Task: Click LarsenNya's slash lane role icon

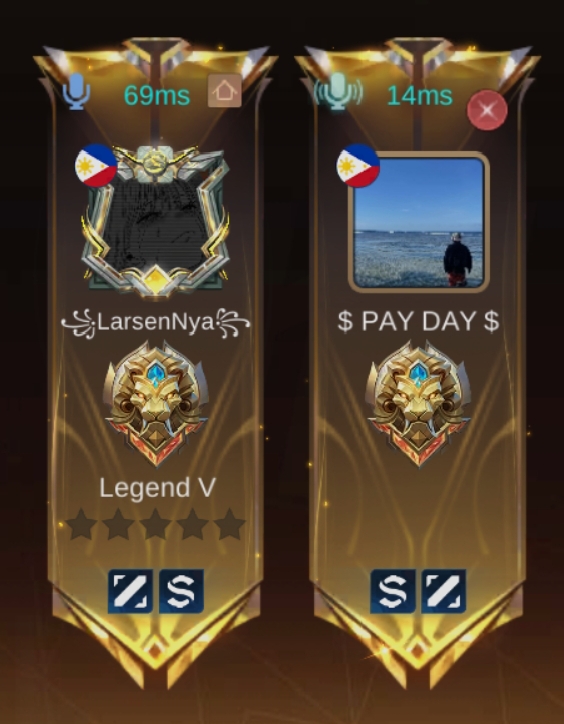Action: point(130,591)
